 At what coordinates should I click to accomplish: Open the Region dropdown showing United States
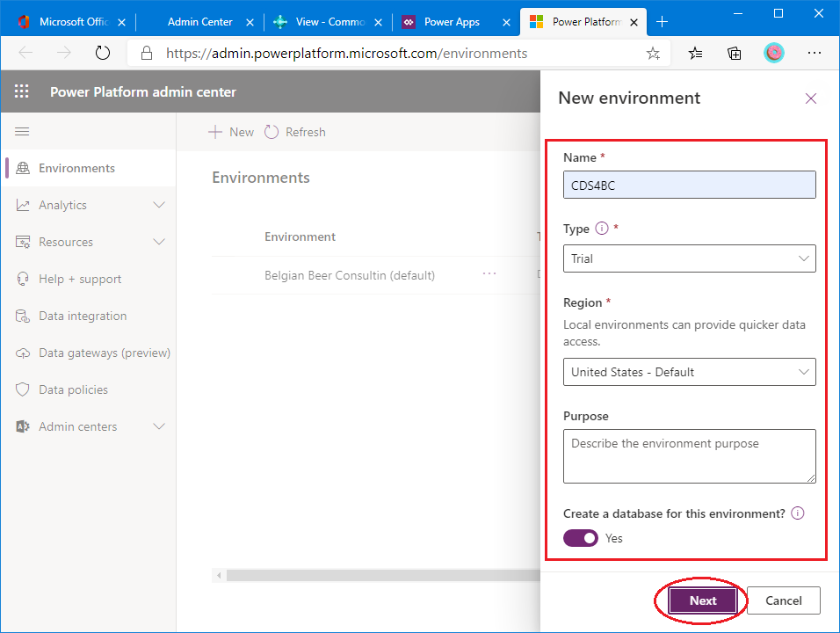(690, 372)
